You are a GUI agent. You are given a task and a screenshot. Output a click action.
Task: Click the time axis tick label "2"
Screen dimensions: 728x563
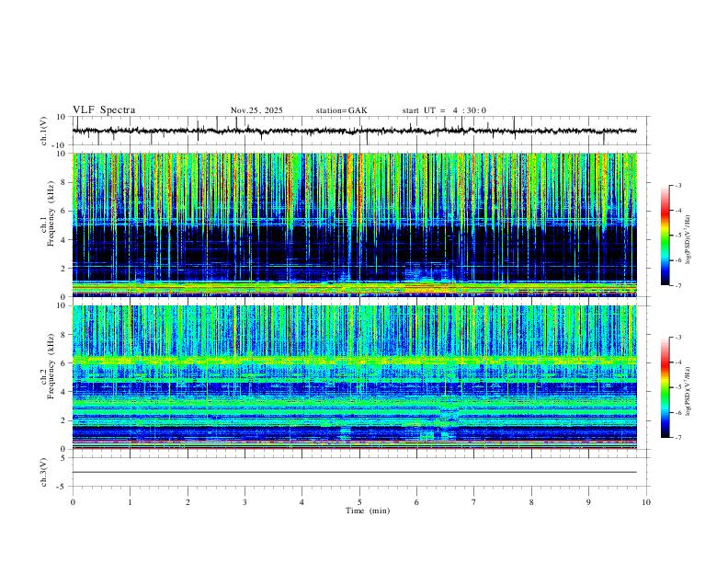(188, 502)
